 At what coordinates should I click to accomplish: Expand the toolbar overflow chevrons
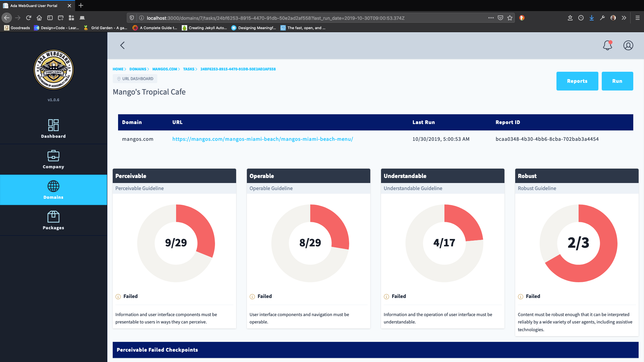pyautogui.click(x=624, y=18)
